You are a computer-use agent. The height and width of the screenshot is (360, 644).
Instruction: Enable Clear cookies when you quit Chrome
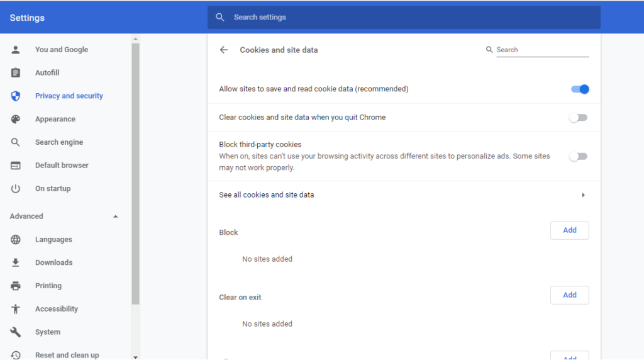pos(578,118)
